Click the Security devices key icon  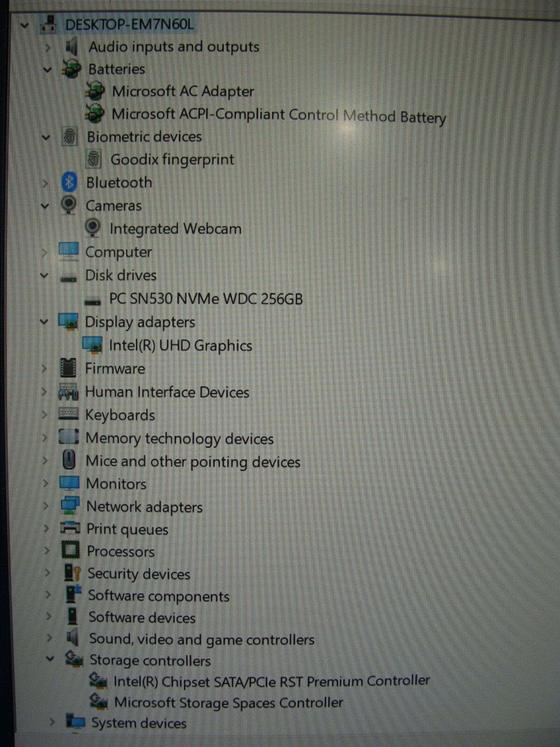click(72, 572)
